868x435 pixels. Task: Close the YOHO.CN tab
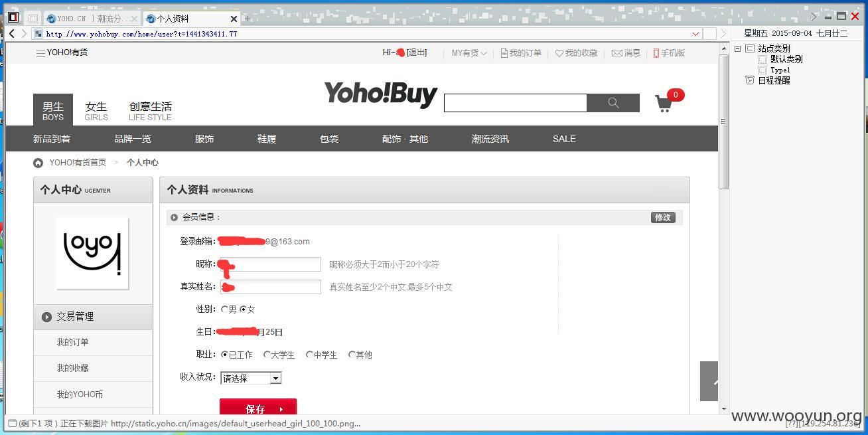click(x=135, y=19)
